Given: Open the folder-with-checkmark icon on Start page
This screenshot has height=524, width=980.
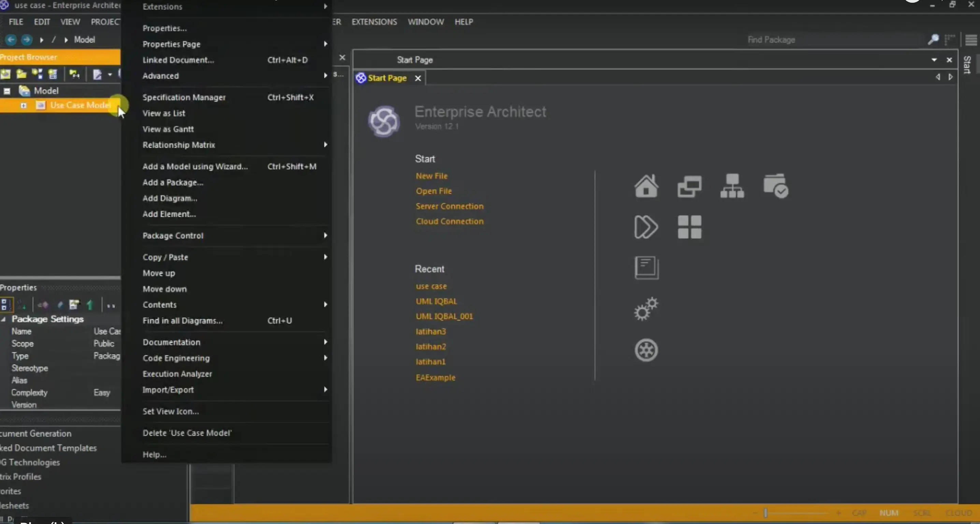Looking at the screenshot, I should pos(776,186).
